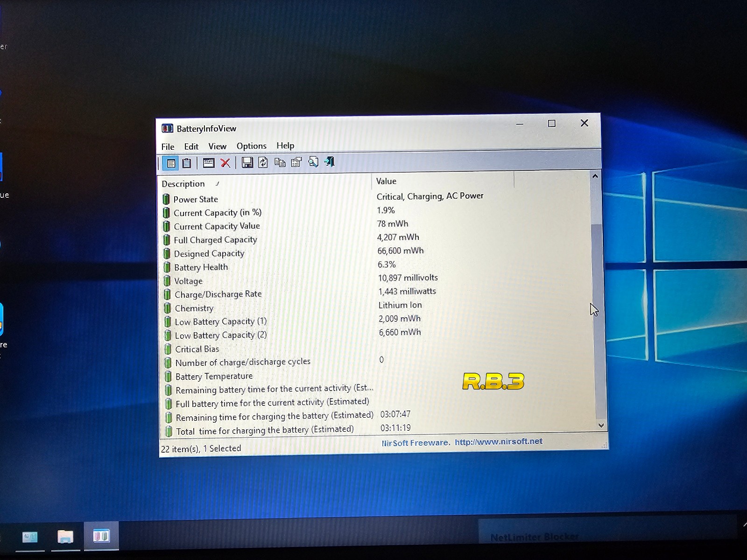
Task: Click the Refresh toolbar icon
Action: pyautogui.click(x=263, y=162)
